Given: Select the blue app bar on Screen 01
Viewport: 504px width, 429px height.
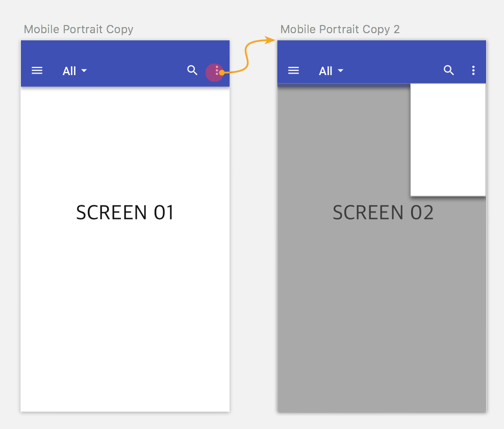Looking at the screenshot, I should pos(125,63).
